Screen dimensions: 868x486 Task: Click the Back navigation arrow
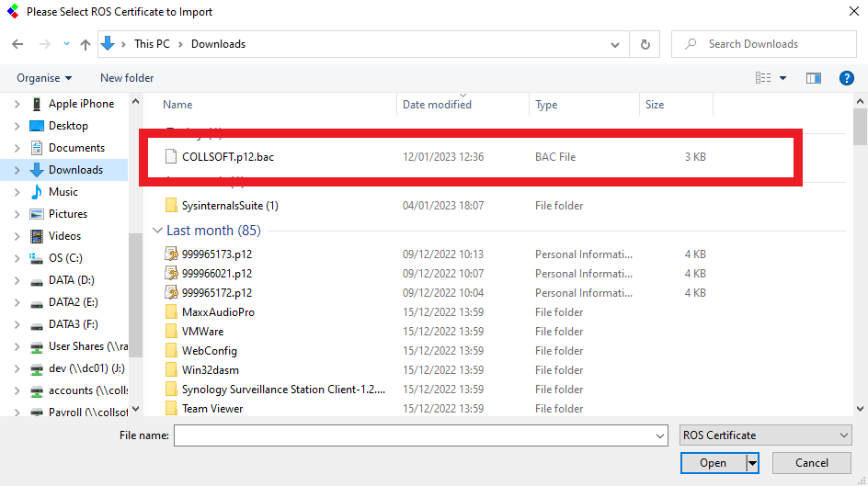[x=18, y=44]
